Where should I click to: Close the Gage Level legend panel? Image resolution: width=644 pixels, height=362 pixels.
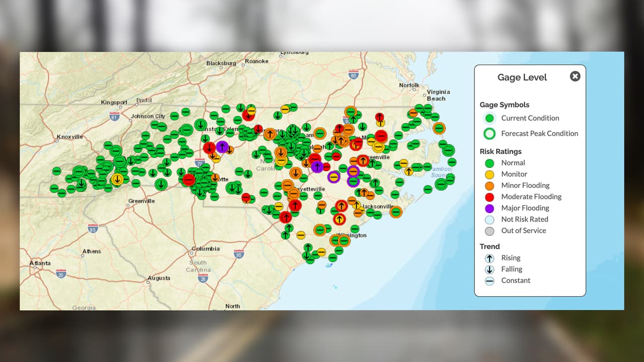575,76
